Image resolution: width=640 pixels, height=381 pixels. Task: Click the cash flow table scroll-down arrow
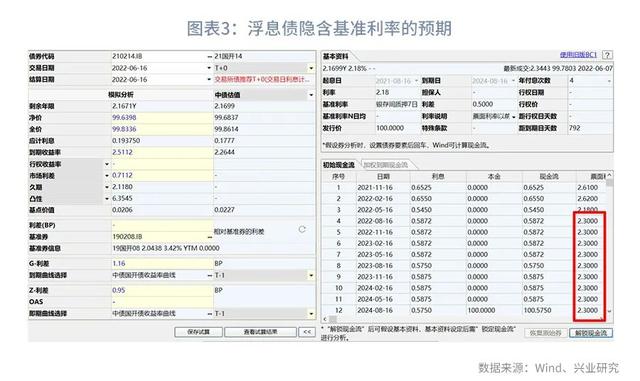point(609,311)
